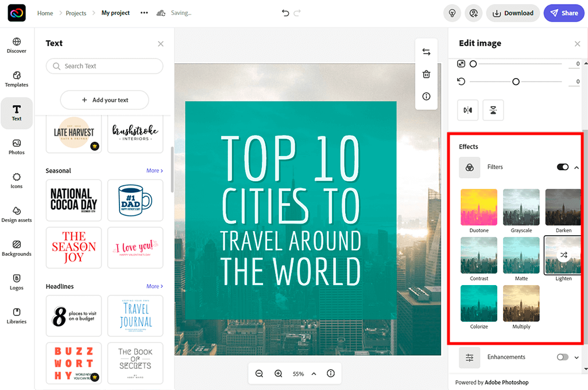Apply the Grayscale filter

[521, 207]
